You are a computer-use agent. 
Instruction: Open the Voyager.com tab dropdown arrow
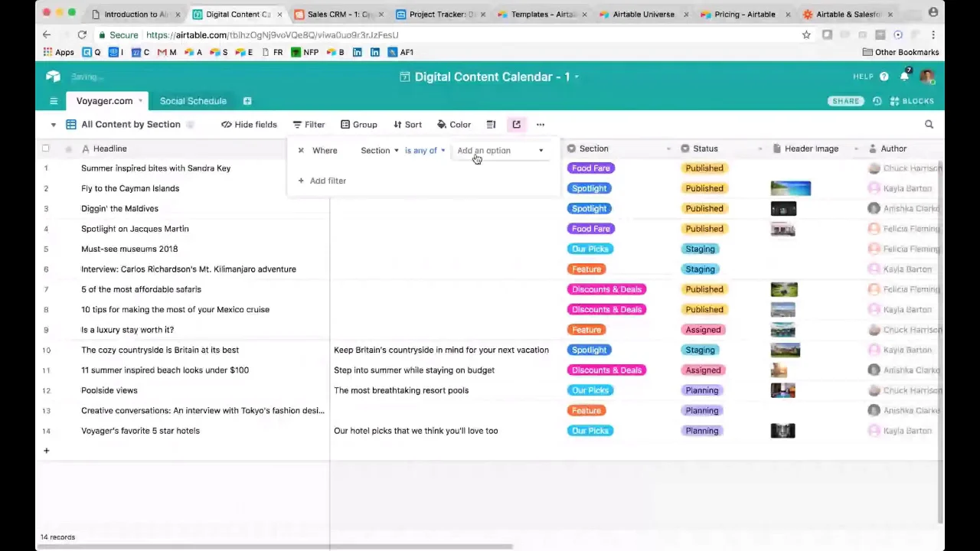[140, 101]
